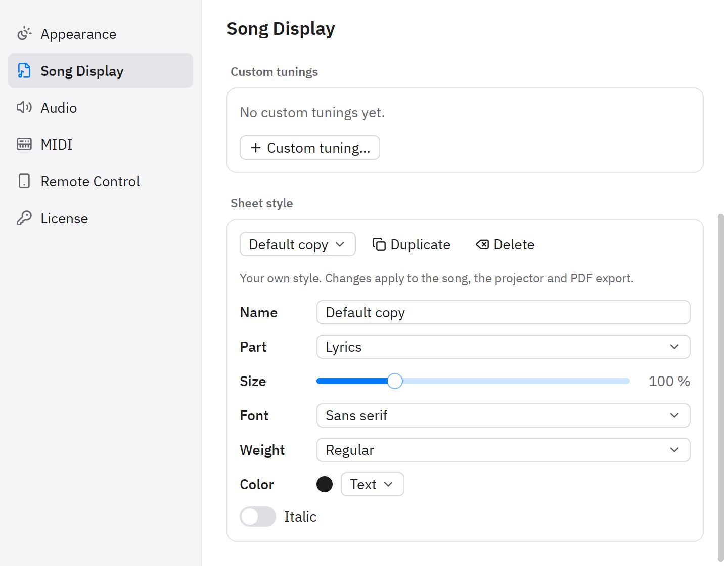Open the Remote Control settings label
Image resolution: width=728 pixels, height=566 pixels.
(90, 181)
